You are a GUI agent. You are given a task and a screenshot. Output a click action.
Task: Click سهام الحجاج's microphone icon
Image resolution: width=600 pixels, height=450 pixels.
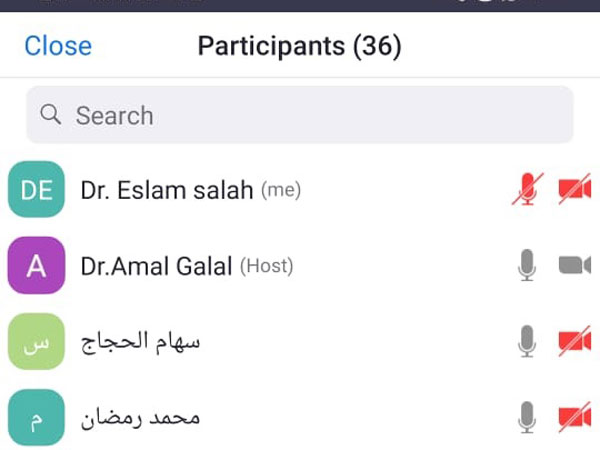pyautogui.click(x=527, y=341)
